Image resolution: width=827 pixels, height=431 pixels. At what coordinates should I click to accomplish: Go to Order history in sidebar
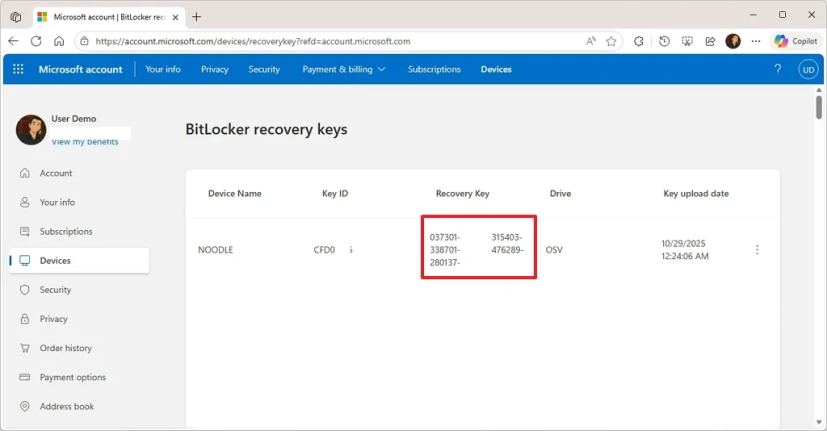(x=65, y=348)
